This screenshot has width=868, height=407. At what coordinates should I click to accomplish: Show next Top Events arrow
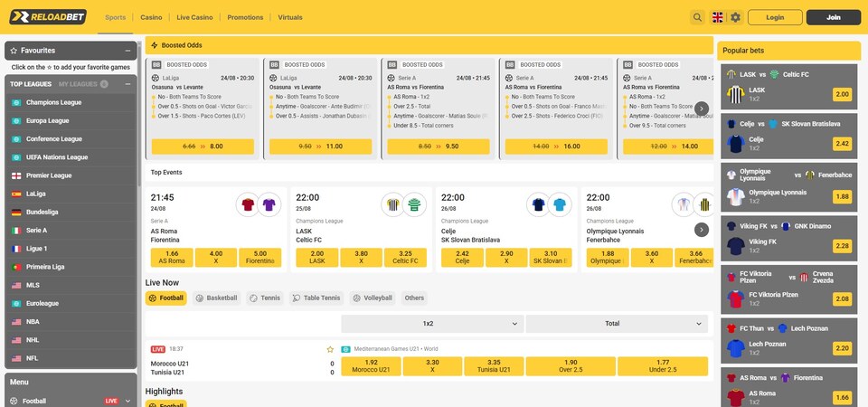702,230
